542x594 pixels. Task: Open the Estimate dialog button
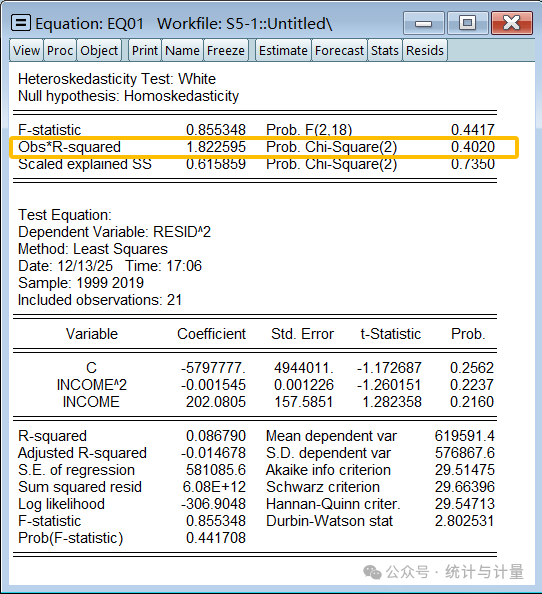click(x=283, y=50)
